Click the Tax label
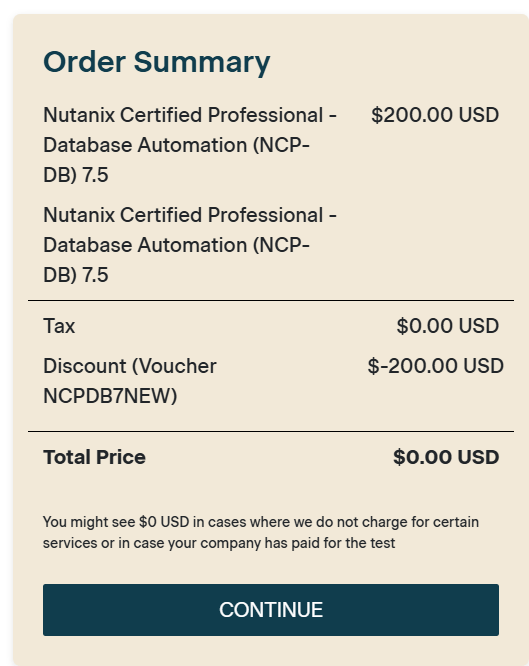This screenshot has height=666, width=529. (59, 326)
